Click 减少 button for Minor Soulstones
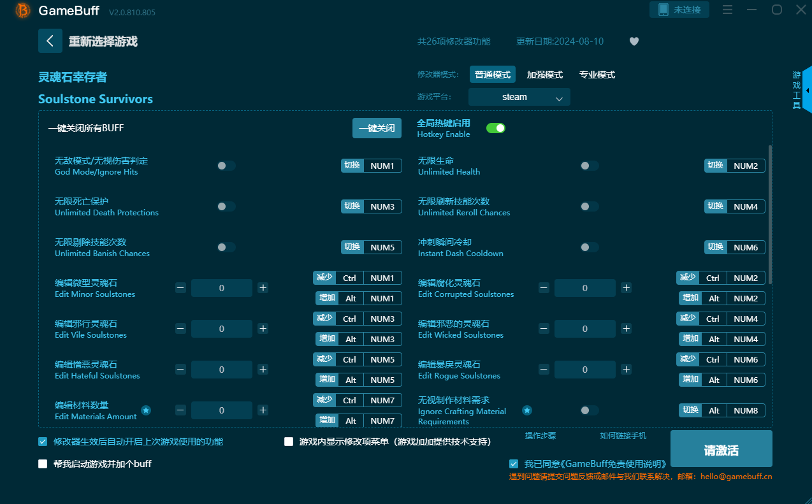 [324, 278]
